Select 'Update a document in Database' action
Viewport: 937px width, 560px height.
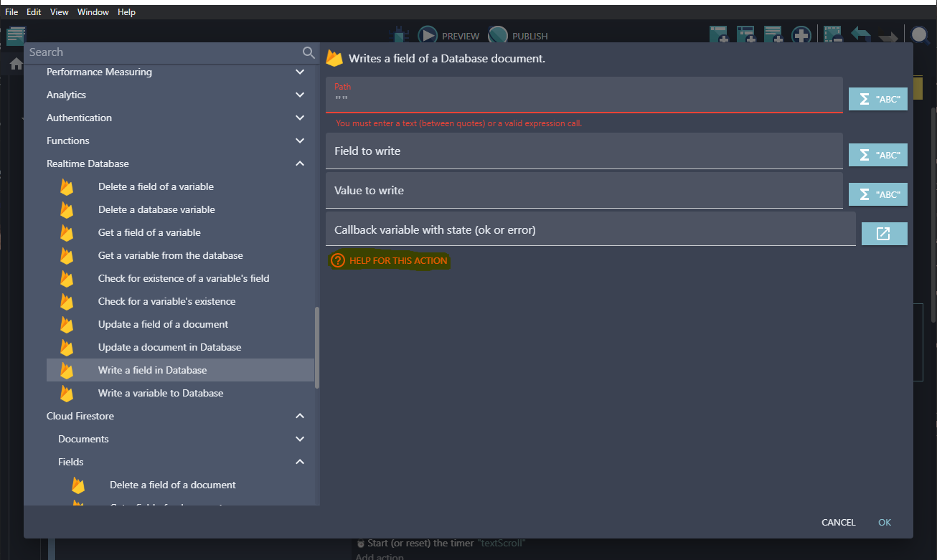tap(180, 348)
